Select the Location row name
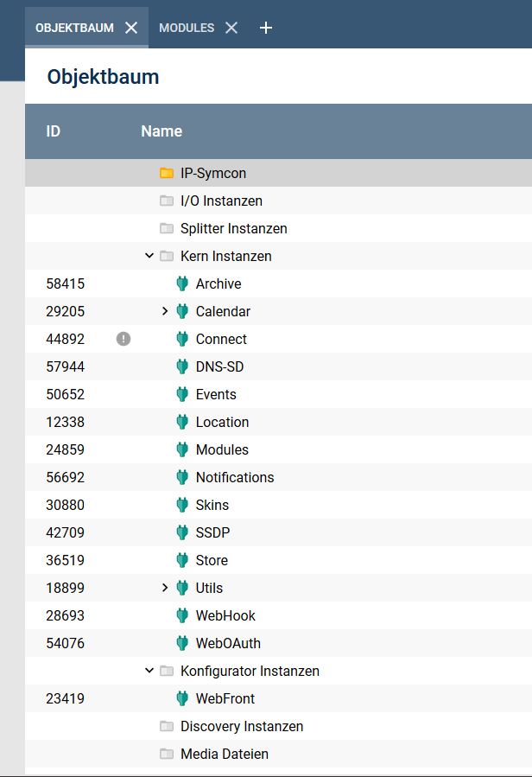The image size is (532, 777). click(223, 422)
